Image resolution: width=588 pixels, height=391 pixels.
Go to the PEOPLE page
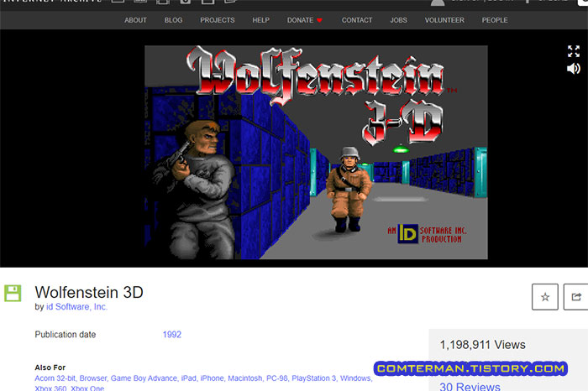pyautogui.click(x=495, y=20)
